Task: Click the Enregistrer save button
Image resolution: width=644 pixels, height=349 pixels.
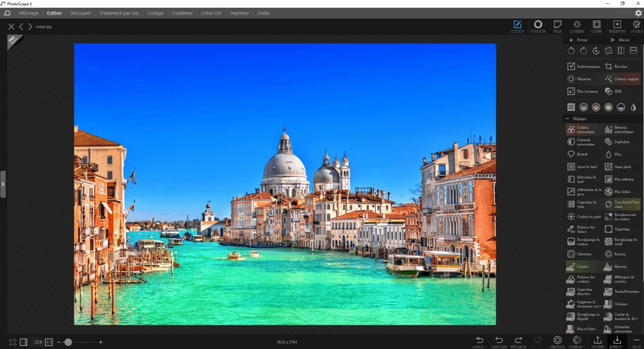Action: [617, 342]
